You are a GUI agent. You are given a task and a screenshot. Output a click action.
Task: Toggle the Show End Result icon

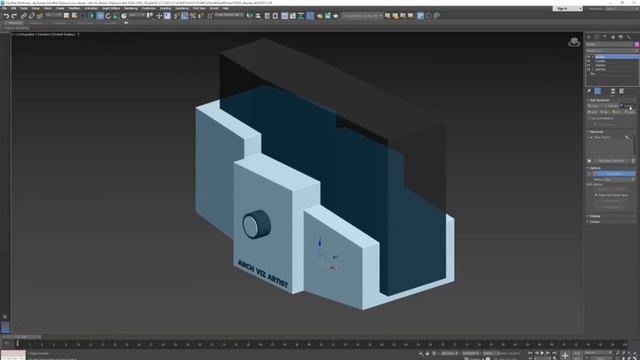(x=598, y=91)
